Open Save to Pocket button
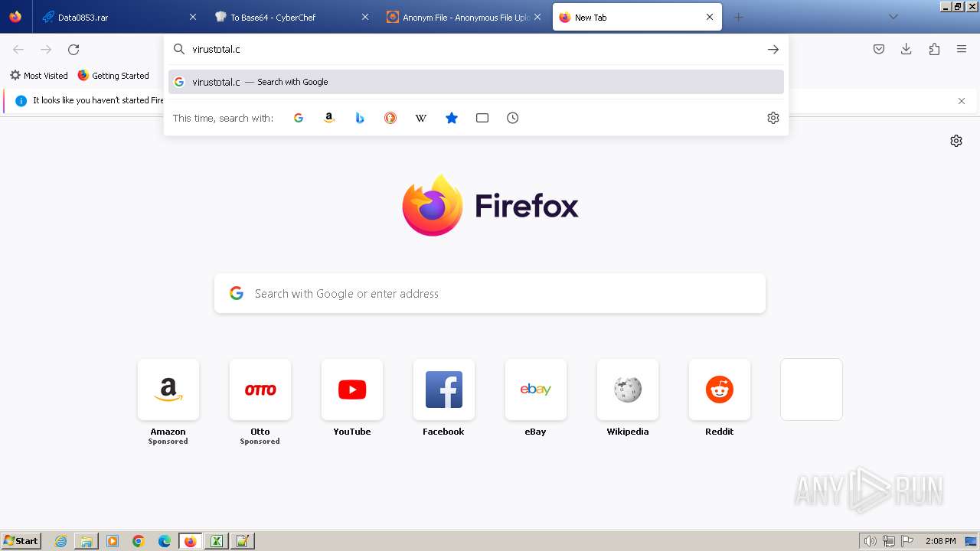 click(x=879, y=49)
